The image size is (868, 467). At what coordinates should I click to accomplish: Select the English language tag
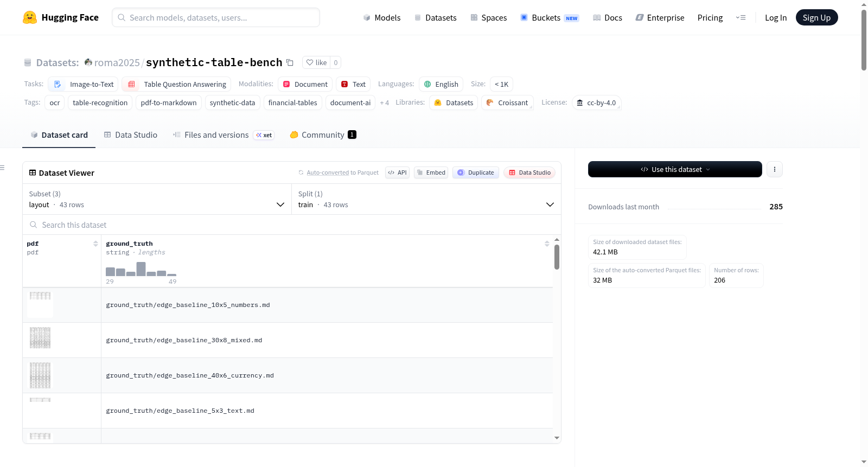(x=441, y=84)
